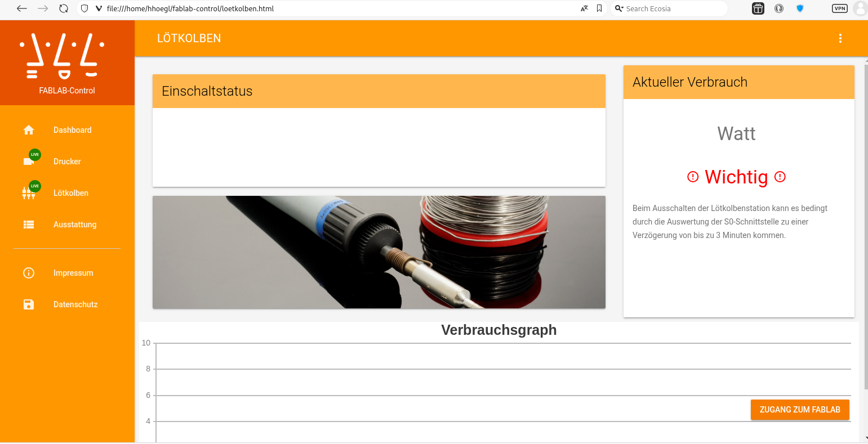Click the browser forward arrow
Viewport: 868px width, 444px height.
[43, 8]
